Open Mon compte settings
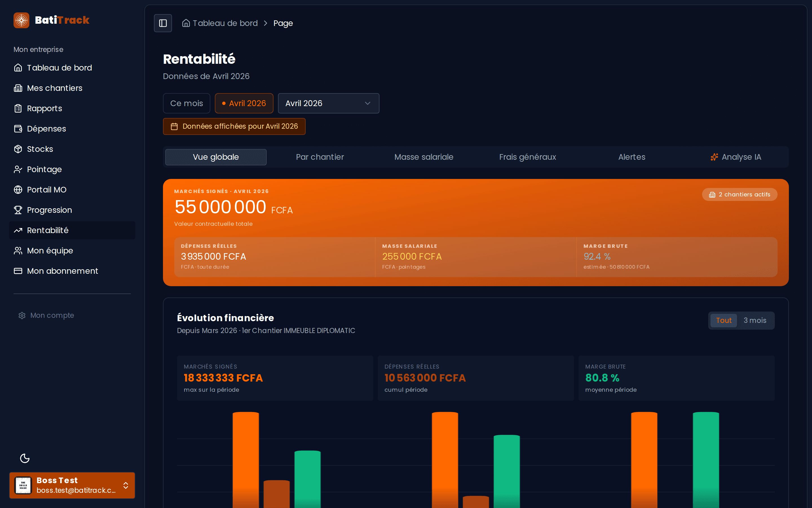Screen dimensions: 812x508 (x=47, y=316)
